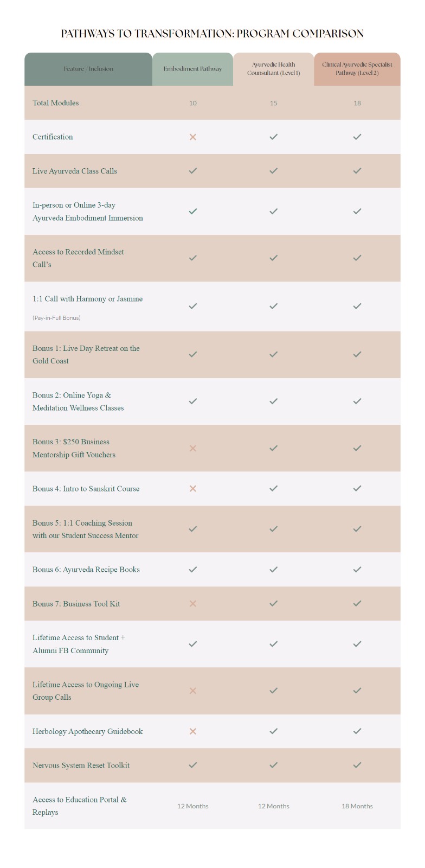This screenshot has width=425, height=868.
Task: Click the Total Modules row label
Action: (x=56, y=103)
